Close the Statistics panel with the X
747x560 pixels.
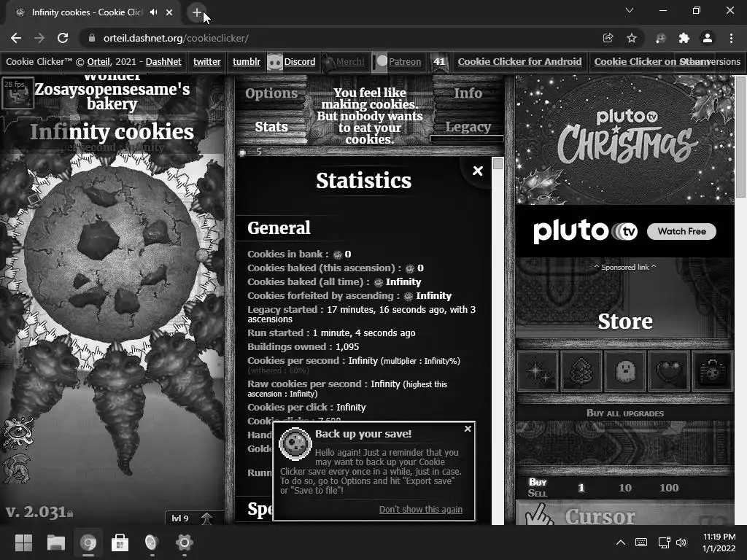(477, 171)
